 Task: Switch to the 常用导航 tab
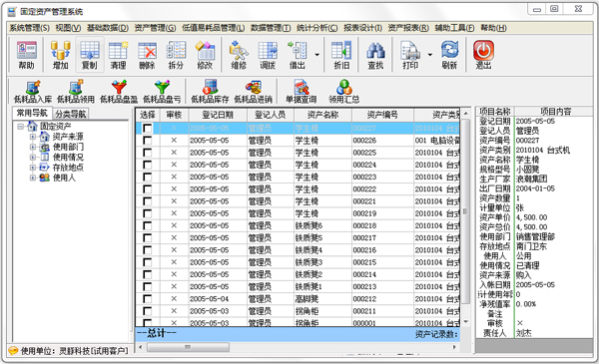point(32,113)
